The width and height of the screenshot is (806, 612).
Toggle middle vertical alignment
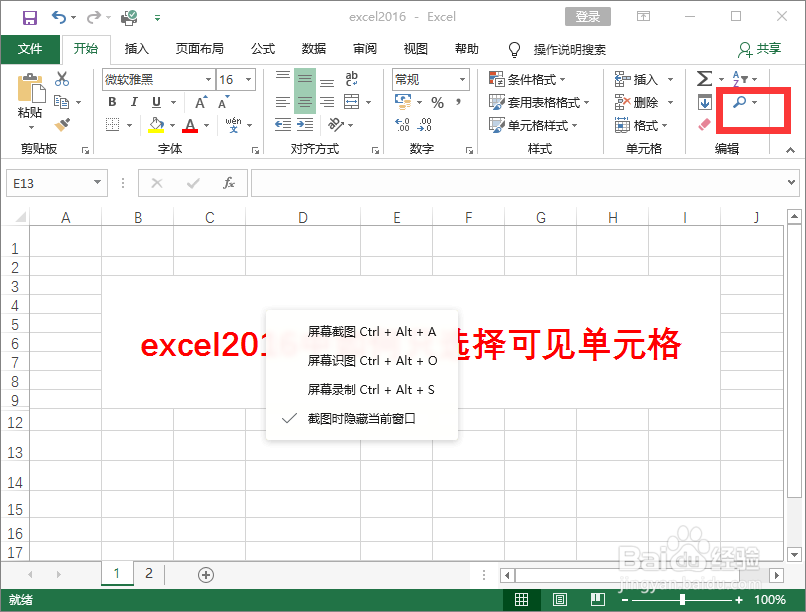pos(305,79)
